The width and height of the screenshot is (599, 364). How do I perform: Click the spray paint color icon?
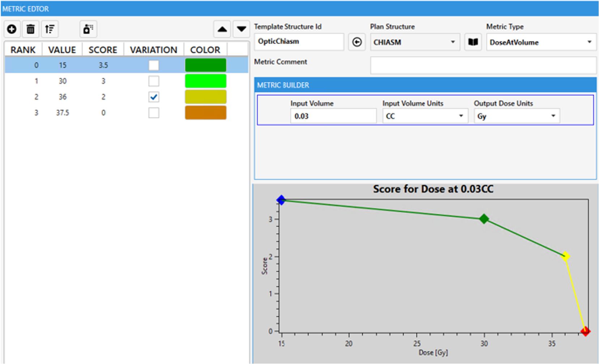(88, 29)
